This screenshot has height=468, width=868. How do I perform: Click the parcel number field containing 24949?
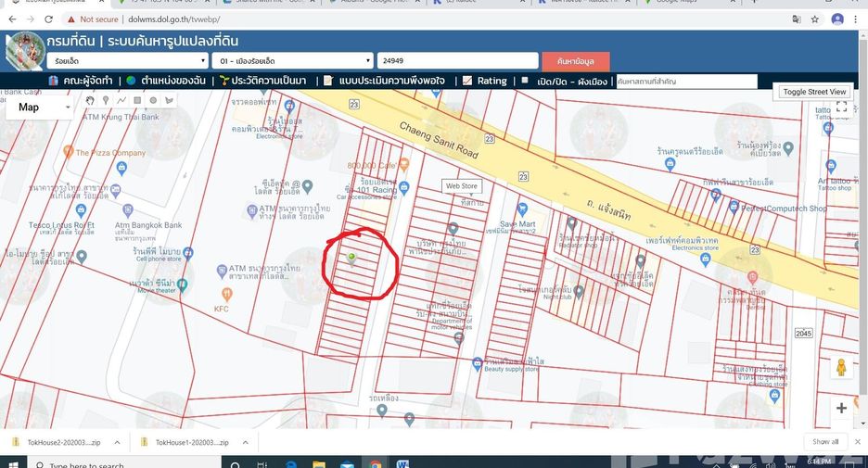[x=458, y=61]
